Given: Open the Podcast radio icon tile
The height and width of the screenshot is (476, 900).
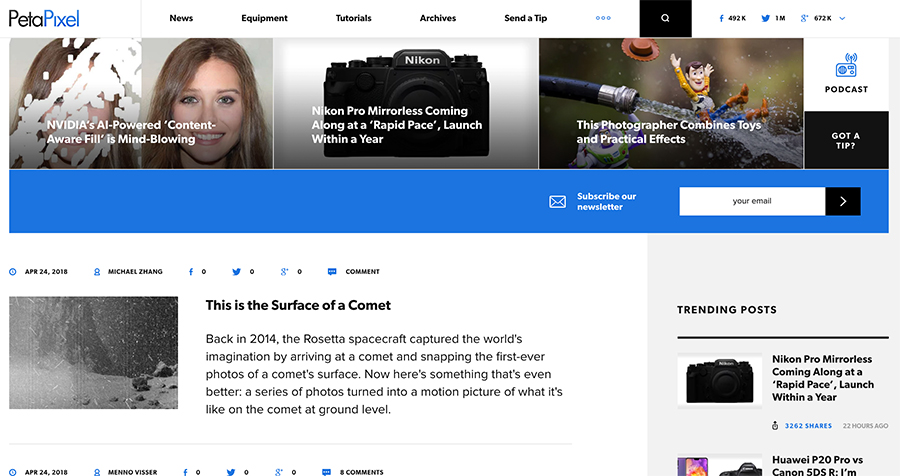Looking at the screenshot, I should pos(846,74).
